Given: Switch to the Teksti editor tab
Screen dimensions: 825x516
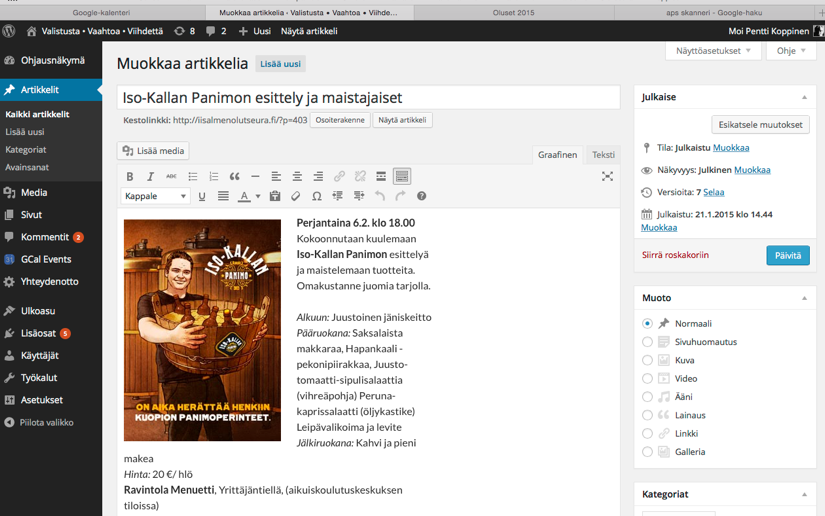Looking at the screenshot, I should click(x=603, y=155).
